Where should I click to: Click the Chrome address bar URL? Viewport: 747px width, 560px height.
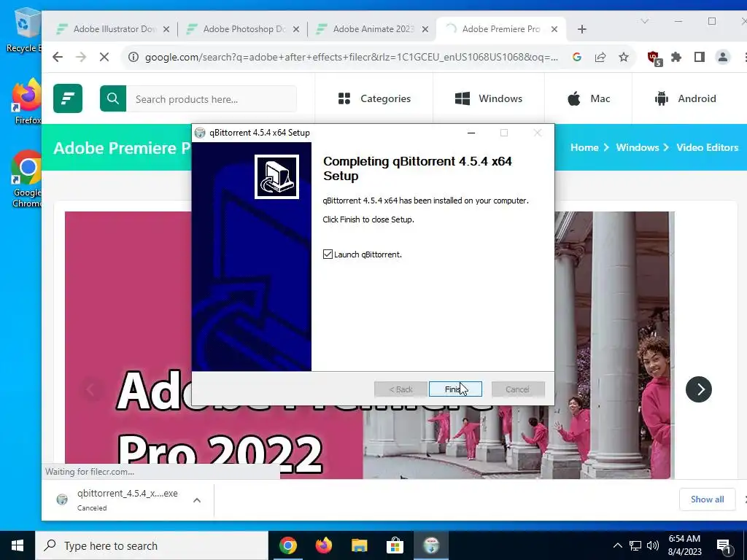pos(352,57)
